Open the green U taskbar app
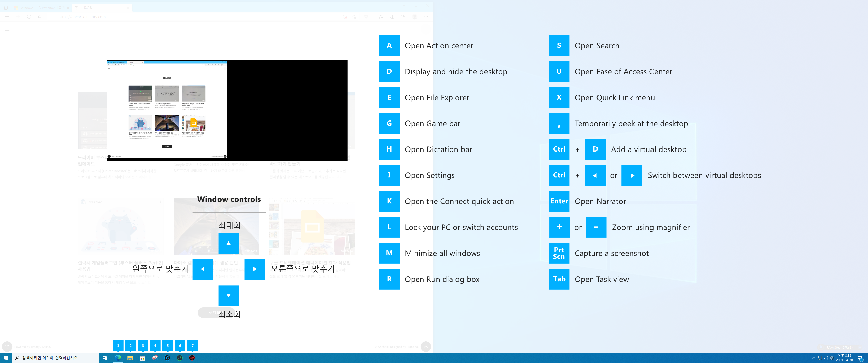Image resolution: width=868 pixels, height=363 pixels. [180, 358]
